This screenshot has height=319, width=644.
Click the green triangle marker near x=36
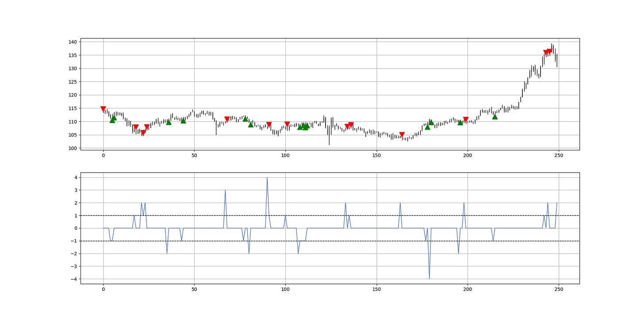[169, 122]
